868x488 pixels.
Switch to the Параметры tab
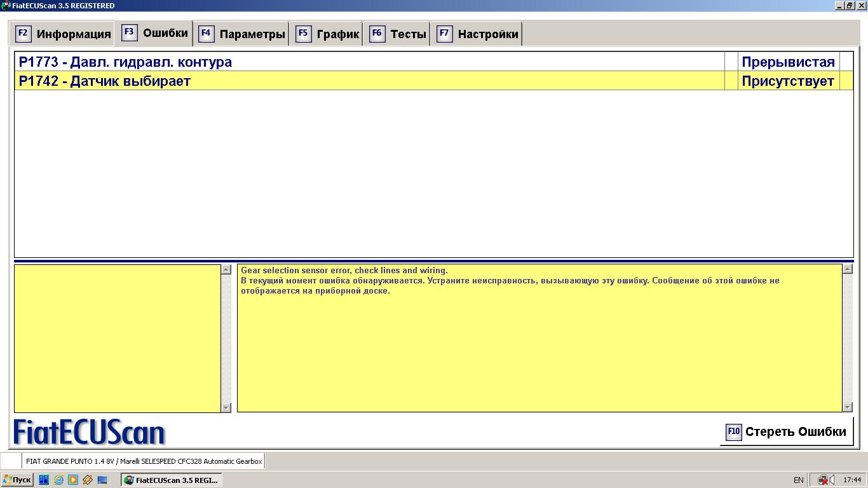coord(241,34)
